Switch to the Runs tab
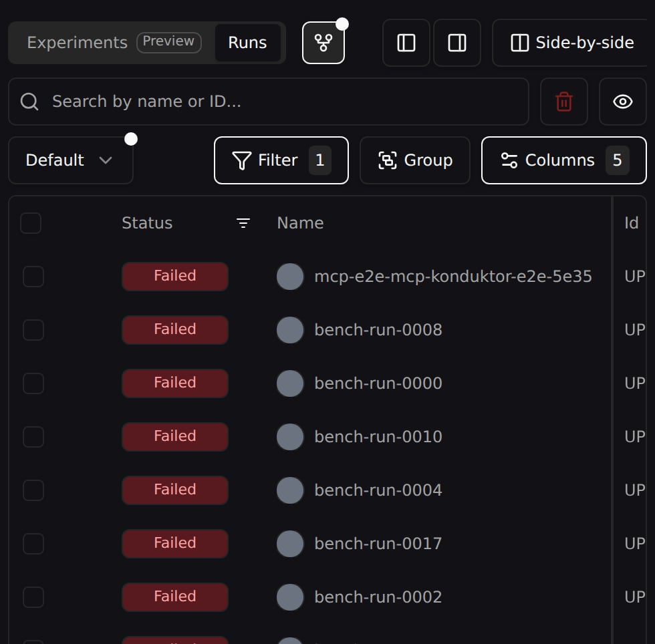Viewport: 655px width, 644px height. click(x=247, y=43)
